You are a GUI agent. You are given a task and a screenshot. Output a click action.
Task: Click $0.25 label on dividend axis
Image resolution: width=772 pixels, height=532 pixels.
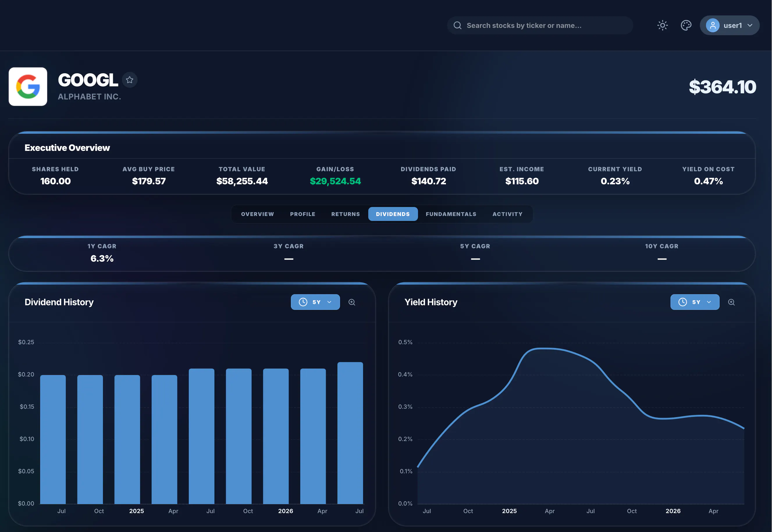[26, 342]
